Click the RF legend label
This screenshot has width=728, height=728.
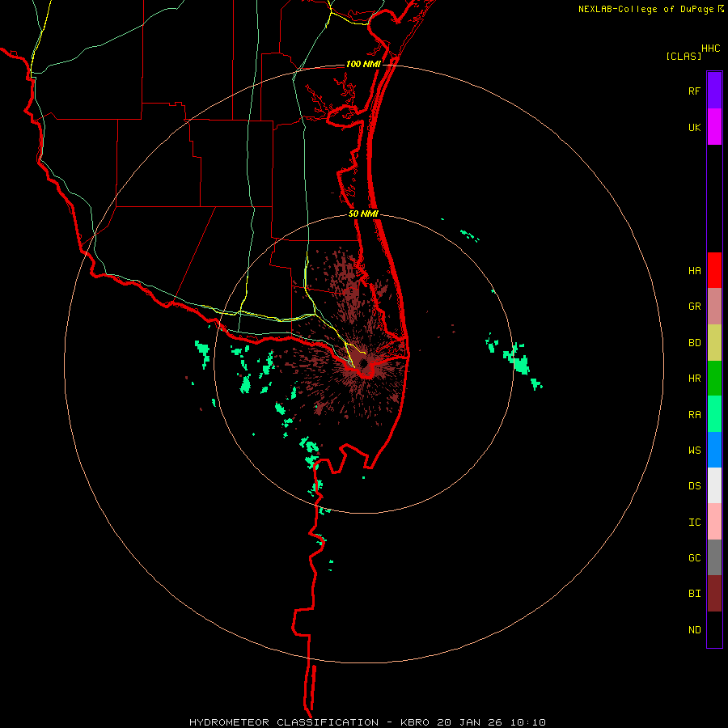pos(694,91)
